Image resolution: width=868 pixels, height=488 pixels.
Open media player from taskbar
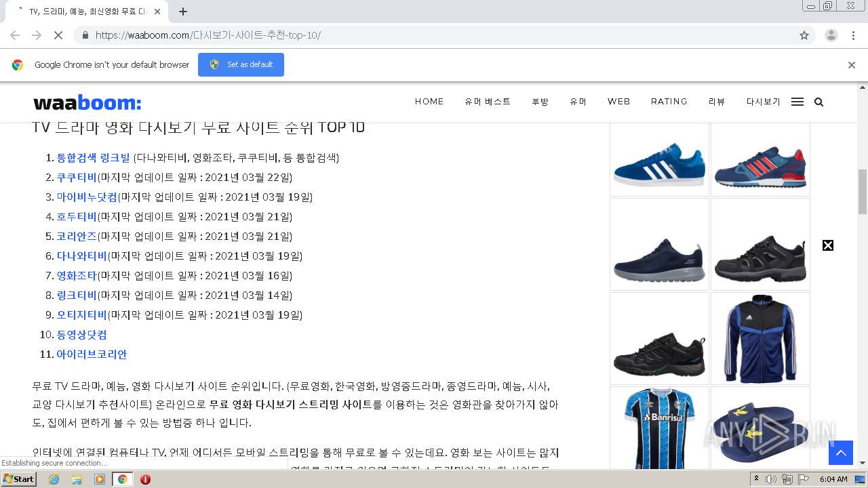100,479
